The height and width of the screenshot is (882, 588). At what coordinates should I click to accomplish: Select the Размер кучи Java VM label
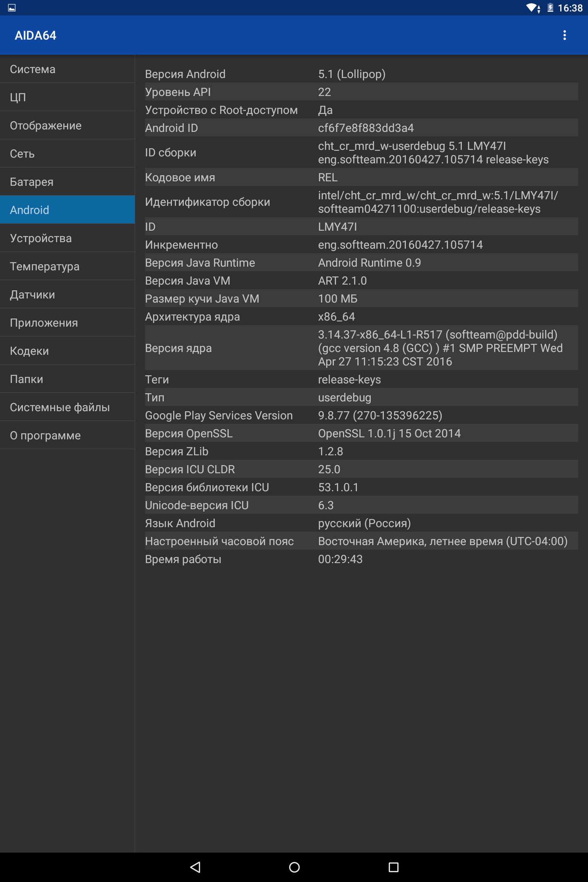pos(202,298)
